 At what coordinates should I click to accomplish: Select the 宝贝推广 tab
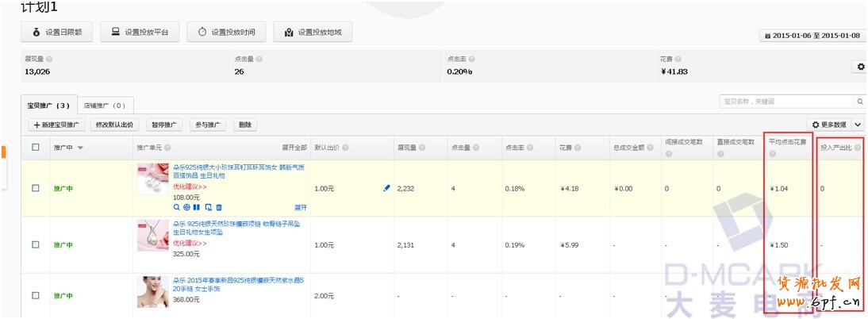[x=48, y=105]
